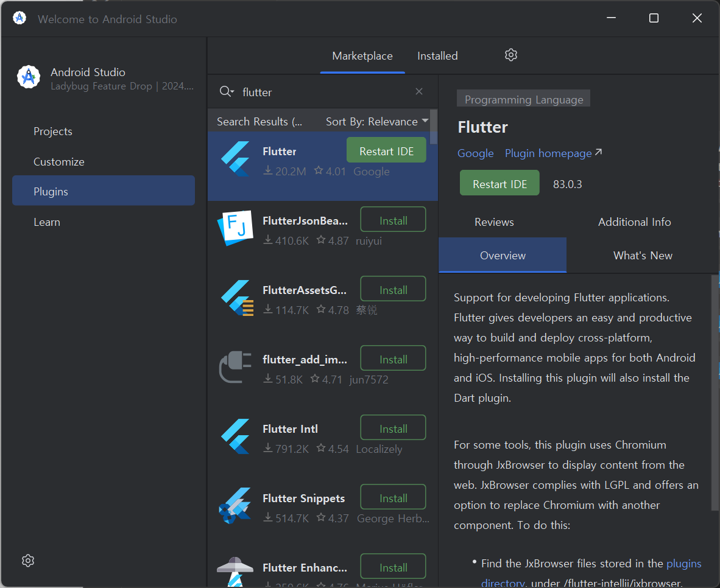Viewport: 720px width, 588px height.
Task: Click the version number 83.0.3
Action: click(x=567, y=184)
